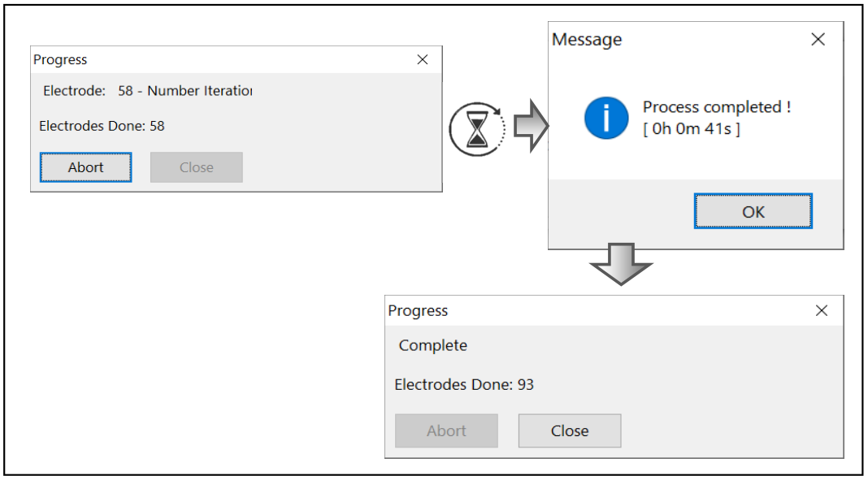Image resolution: width=868 pixels, height=480 pixels.
Task: Abort the running electrode process
Action: (86, 167)
